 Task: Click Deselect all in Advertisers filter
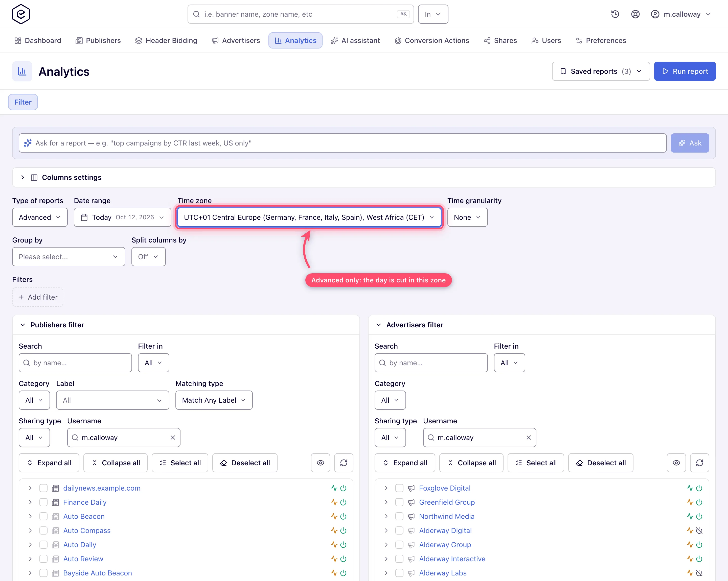(601, 463)
